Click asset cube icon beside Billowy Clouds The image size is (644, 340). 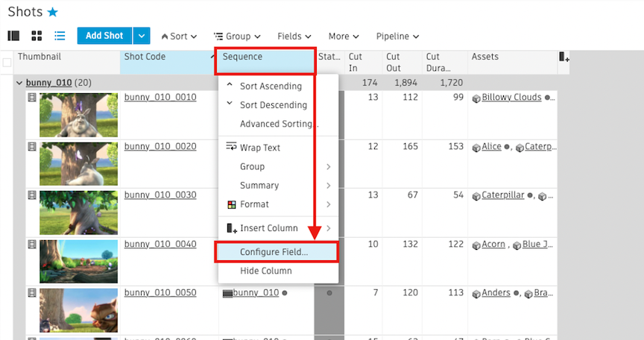tap(476, 98)
